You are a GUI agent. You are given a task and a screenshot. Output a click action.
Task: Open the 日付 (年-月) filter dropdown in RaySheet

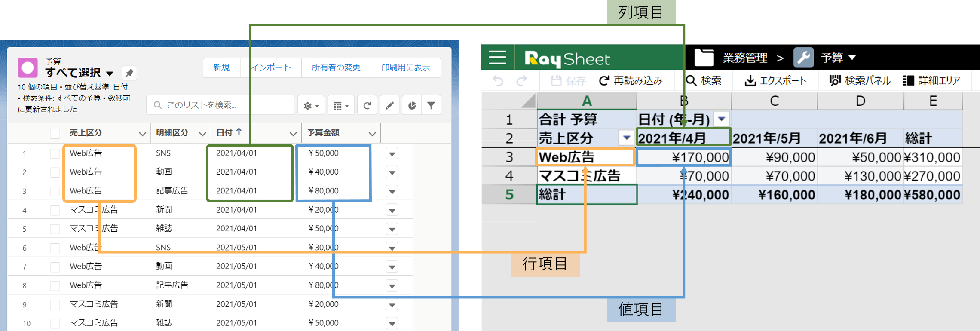[721, 118]
